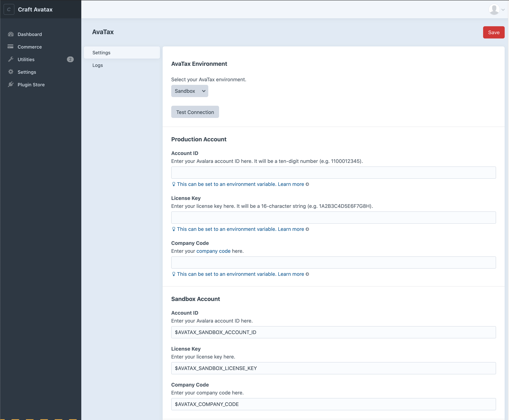Viewport: 509px width, 420px height.
Task: Open Commerce in the sidebar menu
Action: tap(30, 47)
